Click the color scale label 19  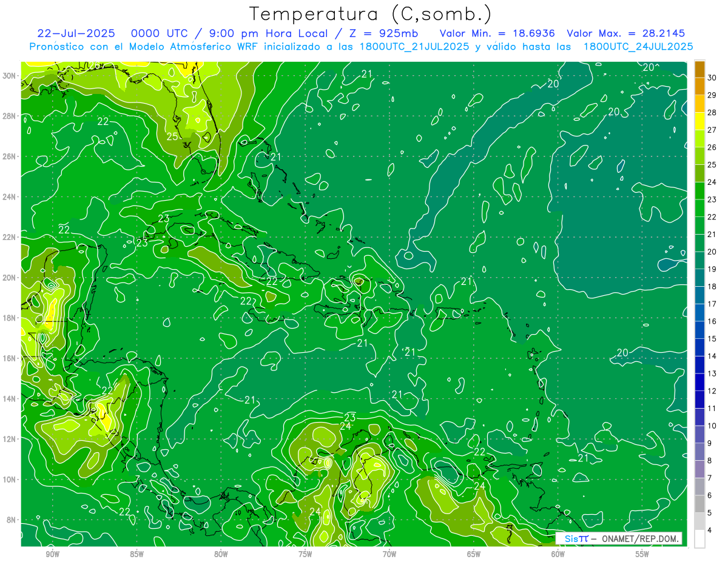point(713,269)
